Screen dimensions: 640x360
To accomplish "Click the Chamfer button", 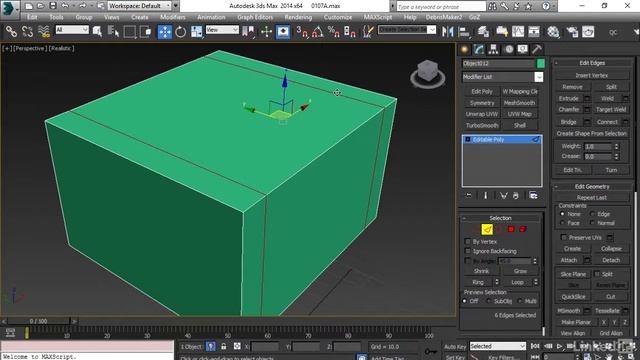I will point(569,109).
